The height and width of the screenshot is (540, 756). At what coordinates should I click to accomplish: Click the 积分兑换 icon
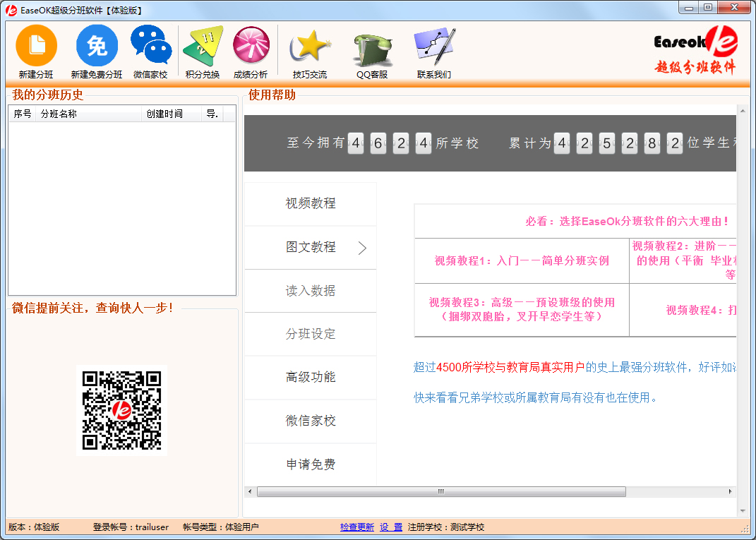click(203, 46)
